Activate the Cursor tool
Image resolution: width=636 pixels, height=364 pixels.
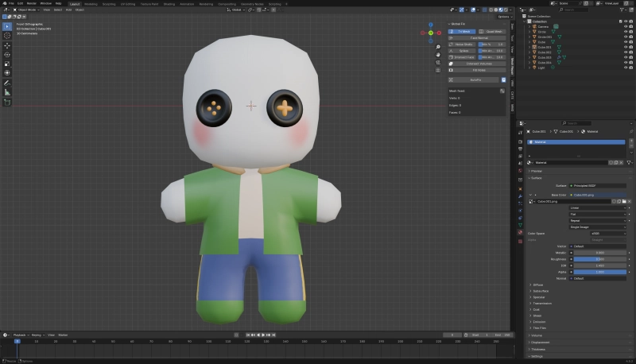(x=7, y=35)
